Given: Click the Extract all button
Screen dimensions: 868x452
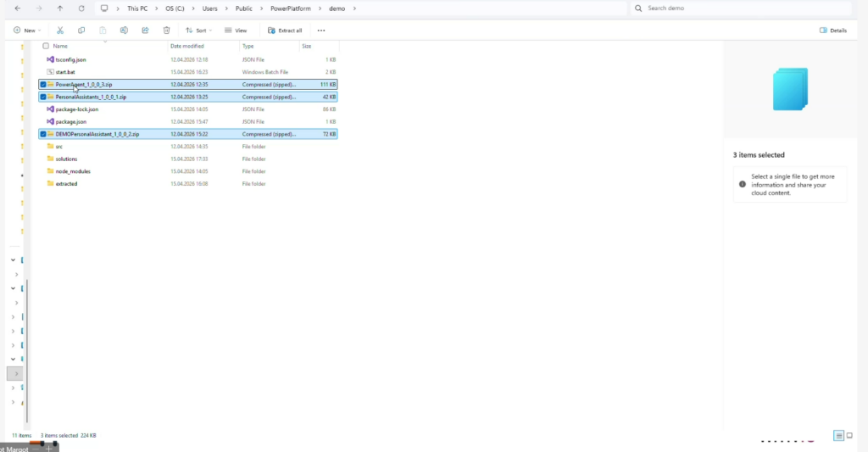Looking at the screenshot, I should pyautogui.click(x=285, y=31).
